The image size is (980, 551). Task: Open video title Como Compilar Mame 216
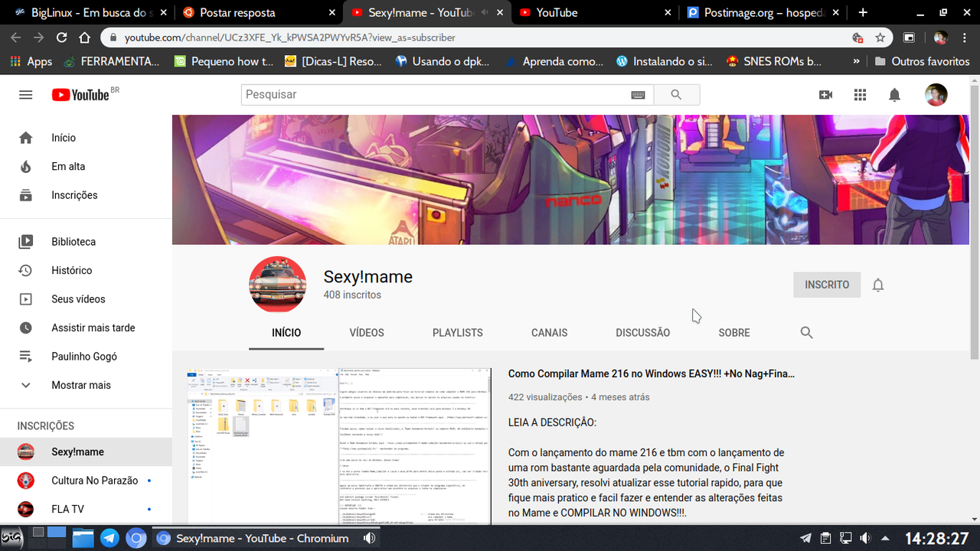pos(652,373)
